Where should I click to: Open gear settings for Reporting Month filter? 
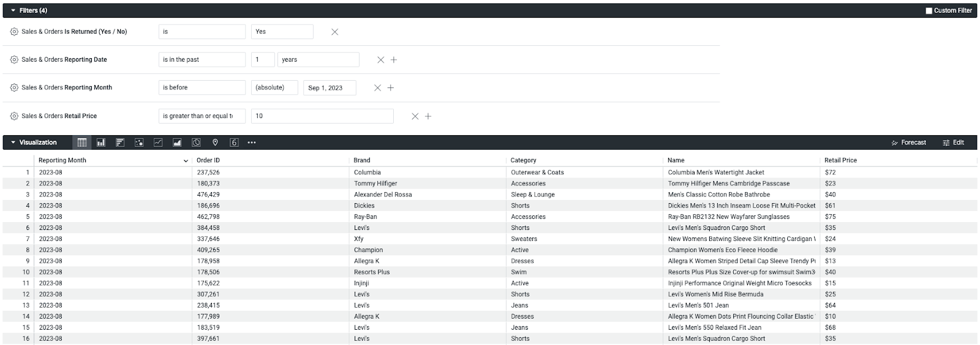point(14,87)
